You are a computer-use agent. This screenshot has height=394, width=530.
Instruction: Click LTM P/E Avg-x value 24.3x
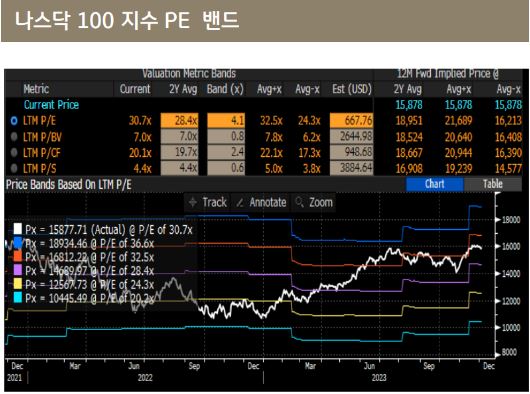[x=309, y=121]
